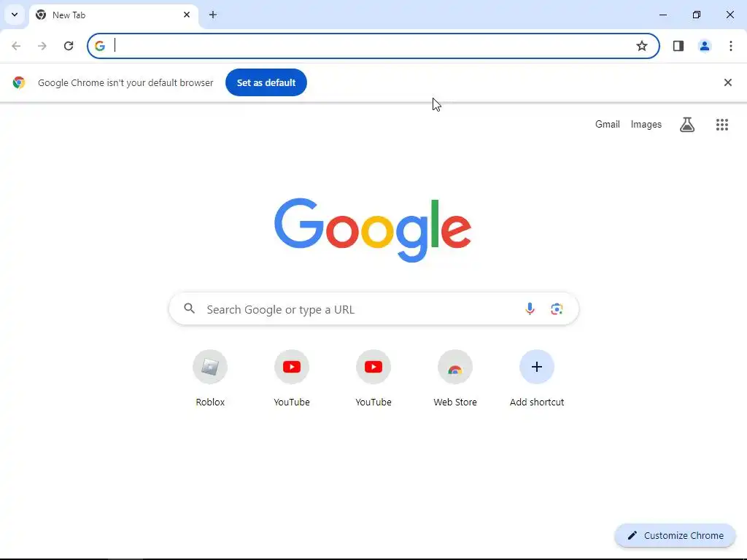Open the second YouTube shortcut
The image size is (747, 560).
[x=373, y=378]
